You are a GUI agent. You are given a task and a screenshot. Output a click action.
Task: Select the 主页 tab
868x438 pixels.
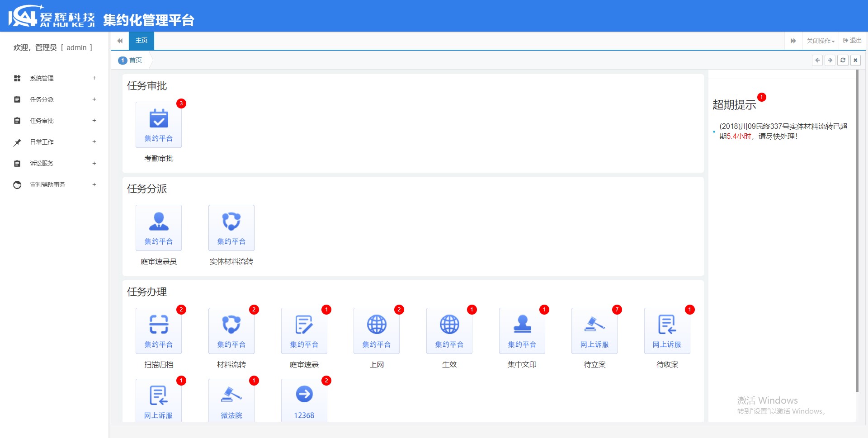point(142,41)
